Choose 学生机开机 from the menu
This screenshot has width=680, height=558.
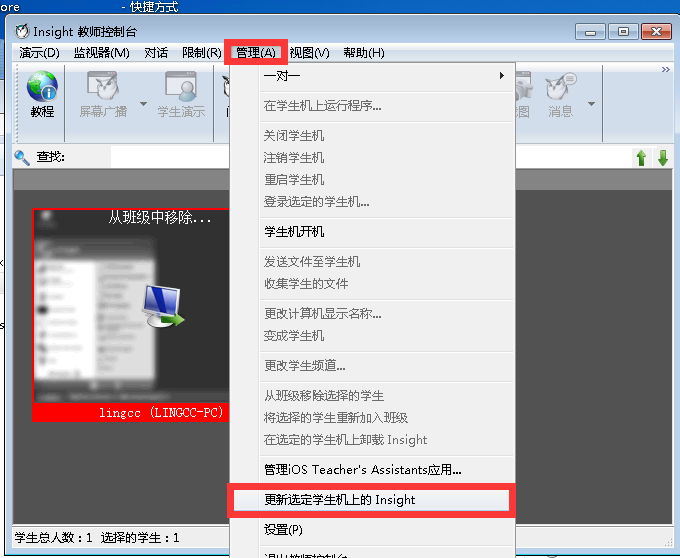click(x=294, y=232)
